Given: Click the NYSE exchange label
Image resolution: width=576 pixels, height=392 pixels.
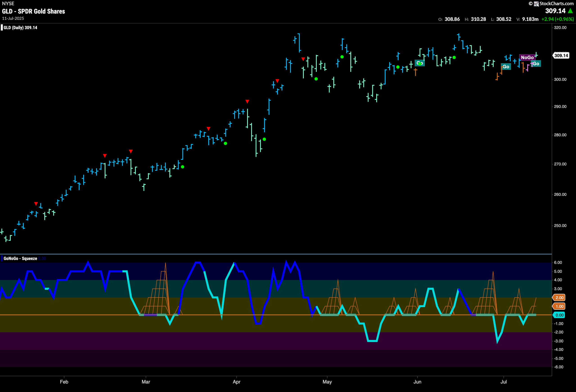Looking at the screenshot, I should (8, 3).
